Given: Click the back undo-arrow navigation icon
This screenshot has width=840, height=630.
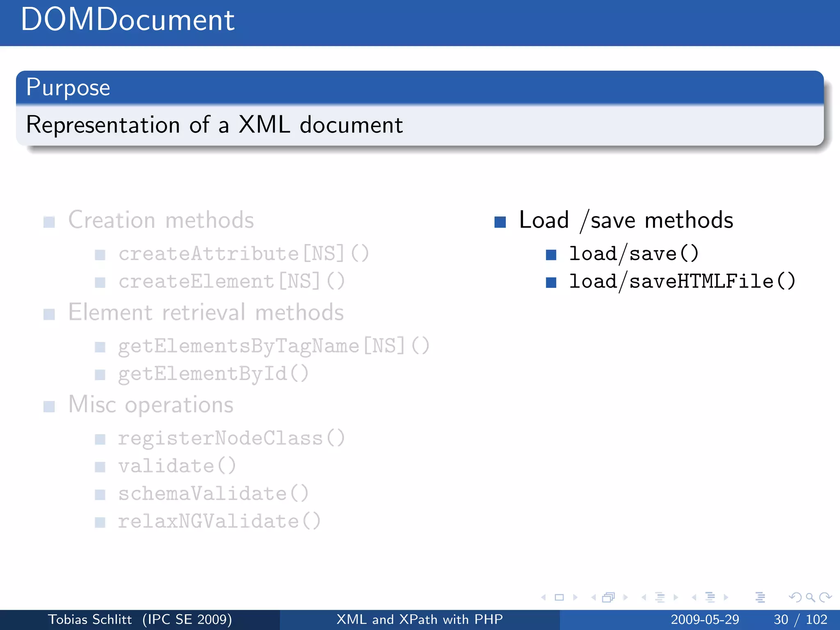Looking at the screenshot, I should (795, 598).
